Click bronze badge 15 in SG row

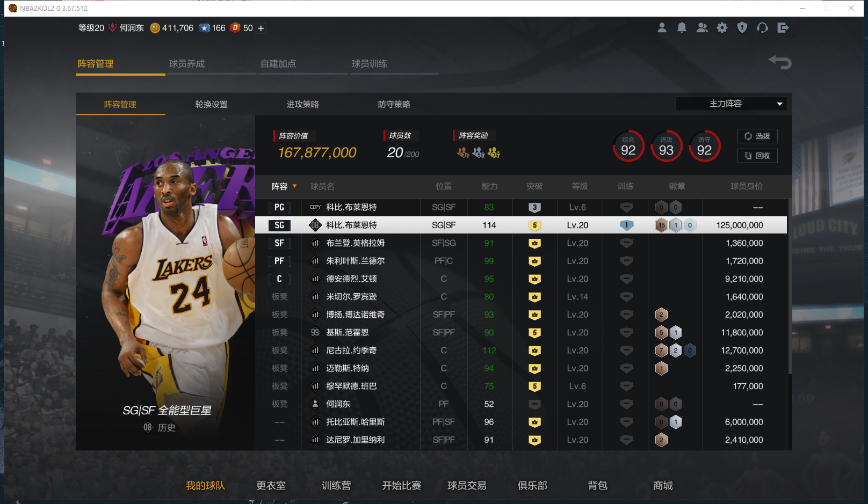661,225
